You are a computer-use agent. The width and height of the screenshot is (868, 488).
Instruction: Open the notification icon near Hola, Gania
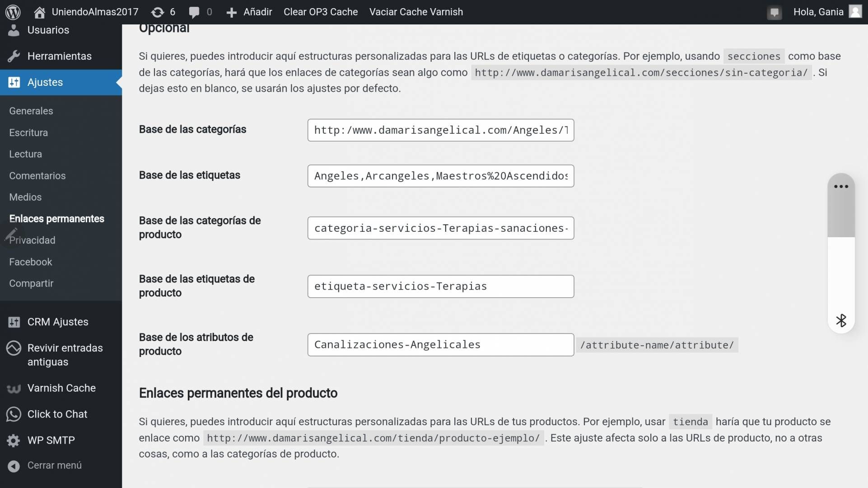[775, 12]
